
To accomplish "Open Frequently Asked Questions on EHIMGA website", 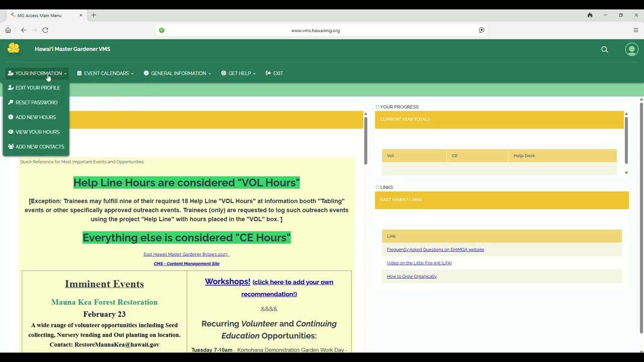I will click(435, 249).
